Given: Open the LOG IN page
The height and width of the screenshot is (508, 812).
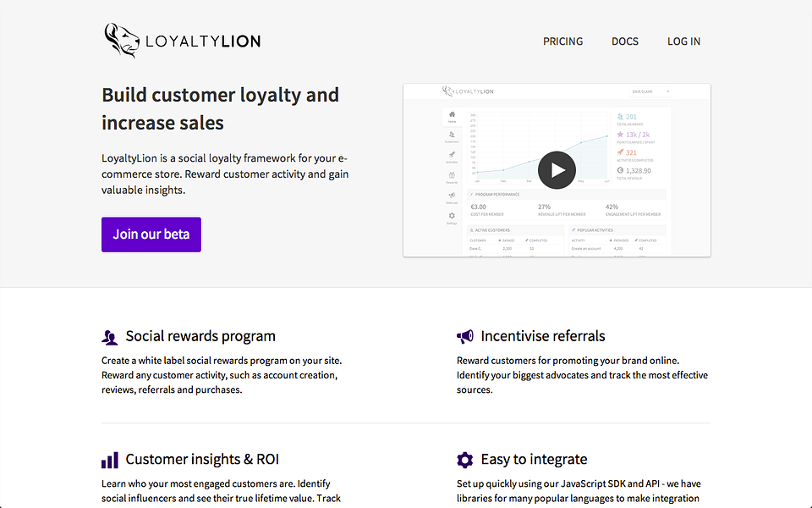Looking at the screenshot, I should click(x=683, y=41).
